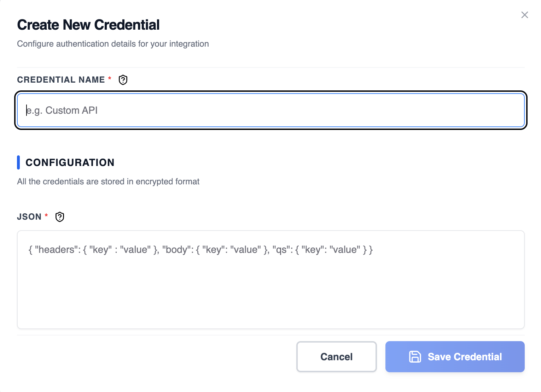
Task: Click the CONFIGURATION section heading
Action: pyautogui.click(x=70, y=162)
